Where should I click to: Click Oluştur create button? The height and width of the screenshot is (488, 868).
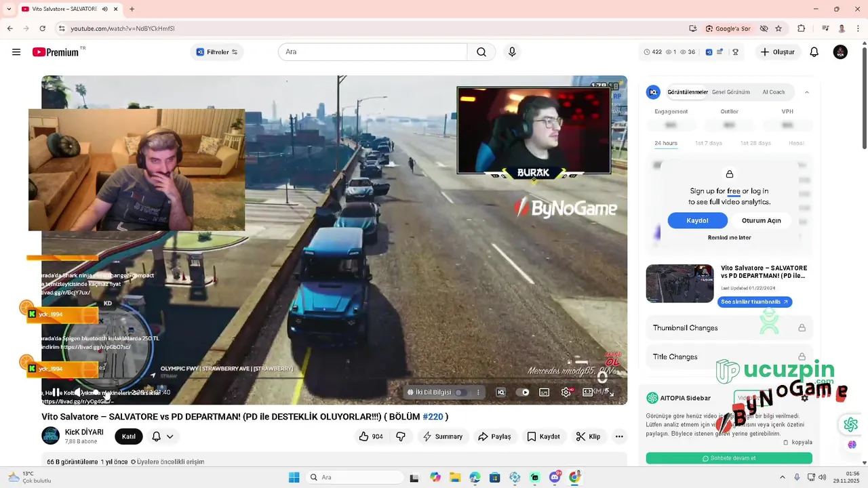click(x=777, y=52)
